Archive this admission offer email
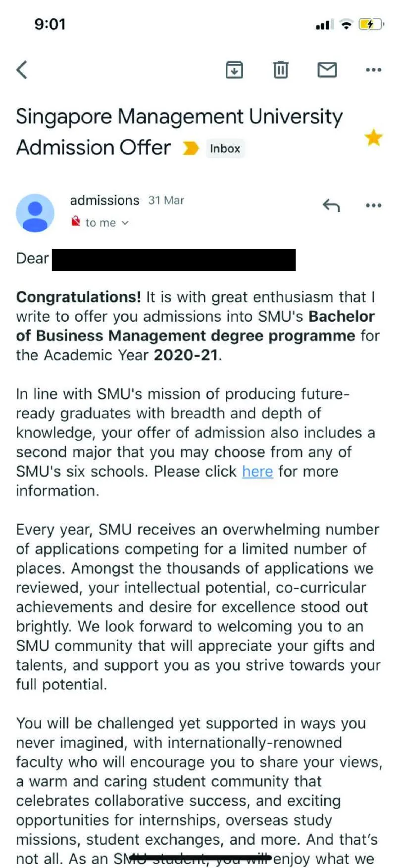This screenshot has height=868, width=401. [234, 70]
